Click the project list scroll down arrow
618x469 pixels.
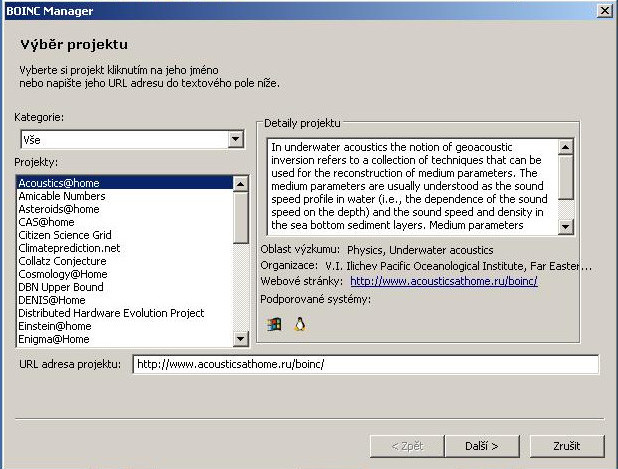coord(240,339)
